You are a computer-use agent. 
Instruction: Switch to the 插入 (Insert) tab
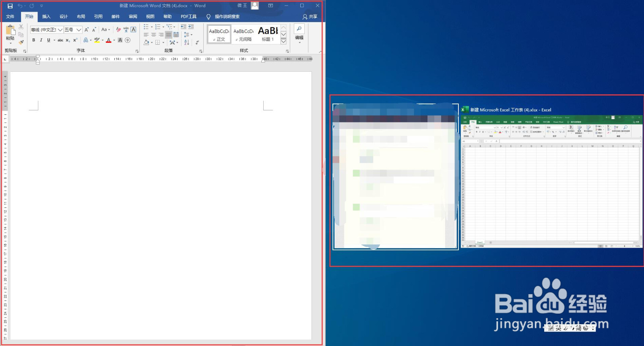click(x=46, y=17)
